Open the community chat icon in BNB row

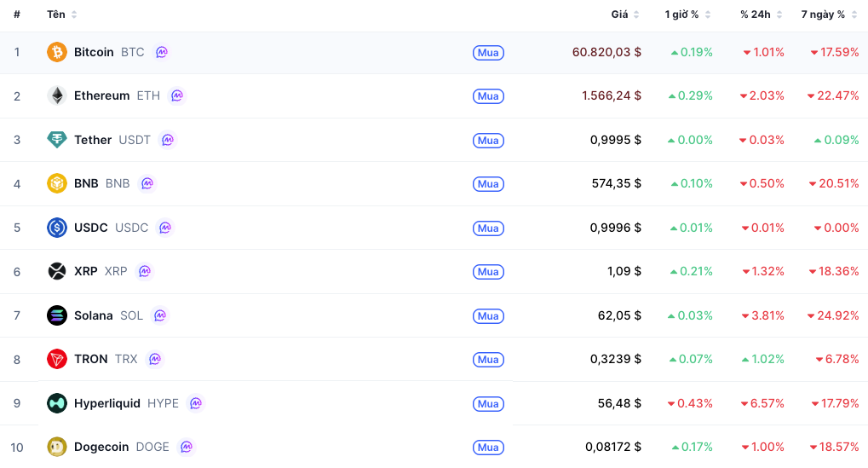point(147,183)
